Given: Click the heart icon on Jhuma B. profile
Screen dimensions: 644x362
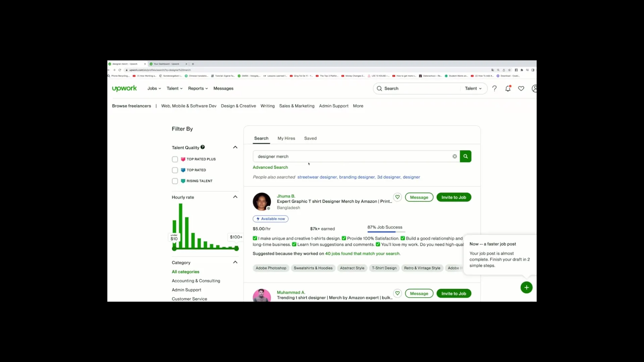Looking at the screenshot, I should [397, 197].
